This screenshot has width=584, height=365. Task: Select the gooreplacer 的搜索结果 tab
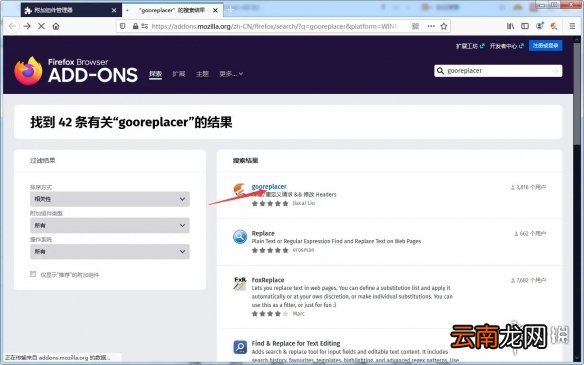point(172,10)
